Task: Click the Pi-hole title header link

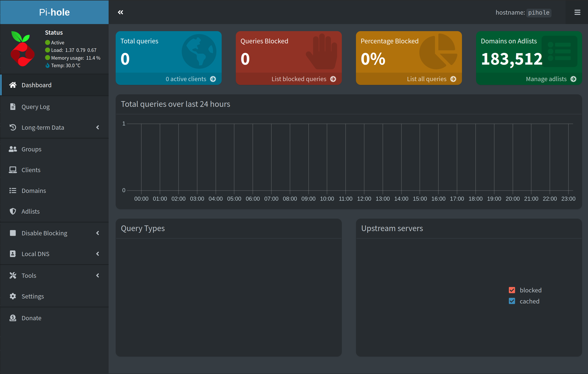Action: pos(54,12)
